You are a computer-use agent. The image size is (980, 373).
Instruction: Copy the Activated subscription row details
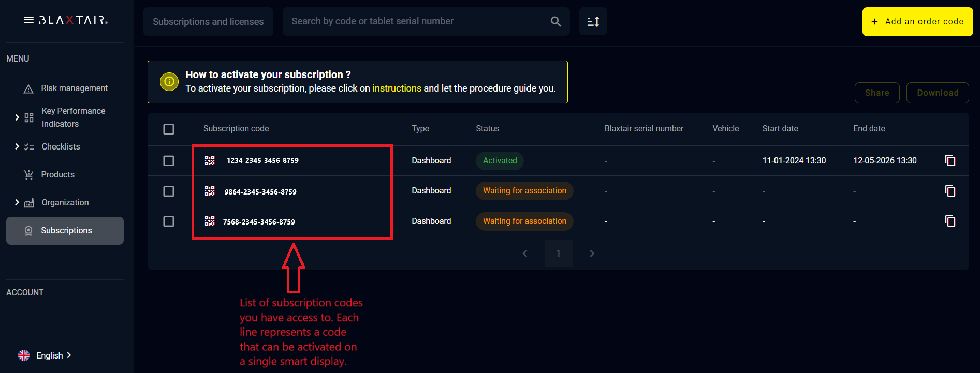[950, 160]
